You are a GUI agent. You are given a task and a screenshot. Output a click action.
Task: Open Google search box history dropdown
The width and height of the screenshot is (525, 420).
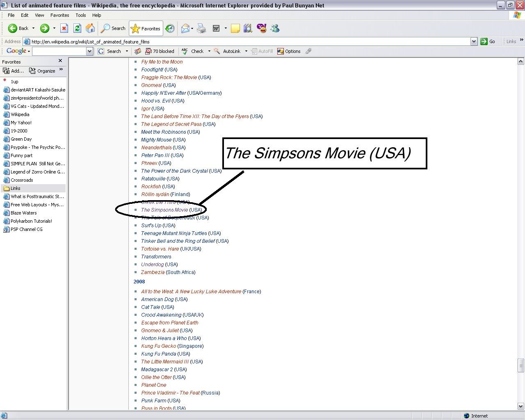click(x=90, y=51)
